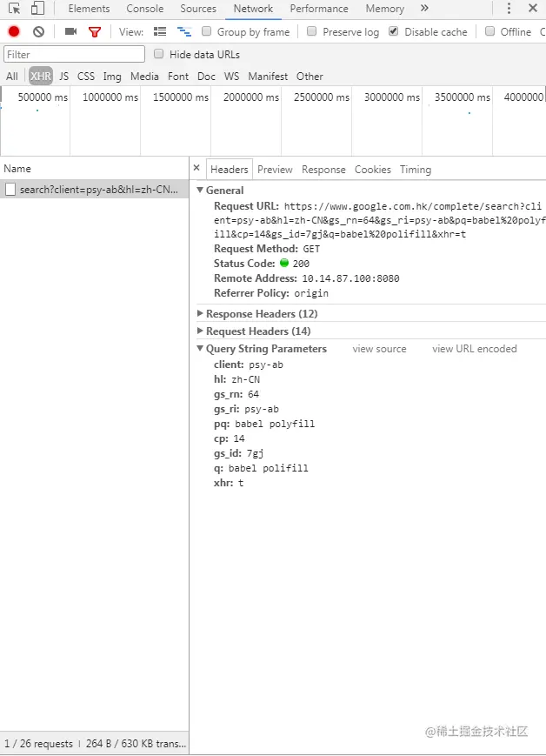Open the Cookies detail tab
546x756 pixels.
click(x=373, y=170)
